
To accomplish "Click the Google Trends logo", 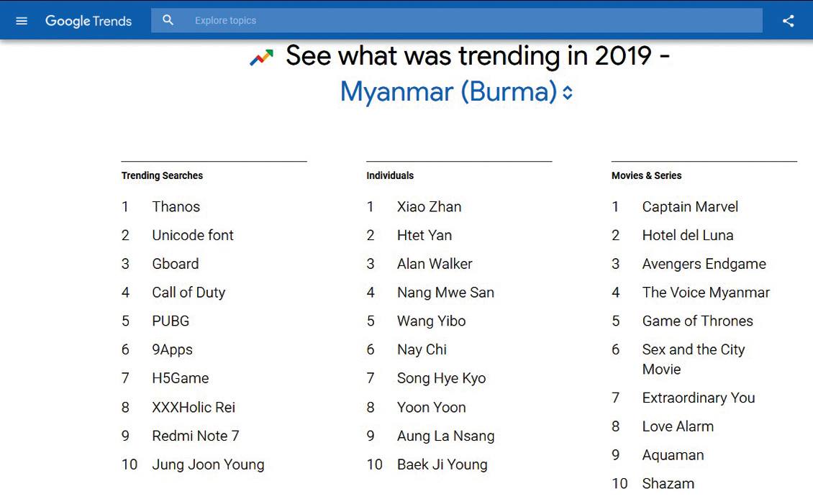I will point(88,21).
